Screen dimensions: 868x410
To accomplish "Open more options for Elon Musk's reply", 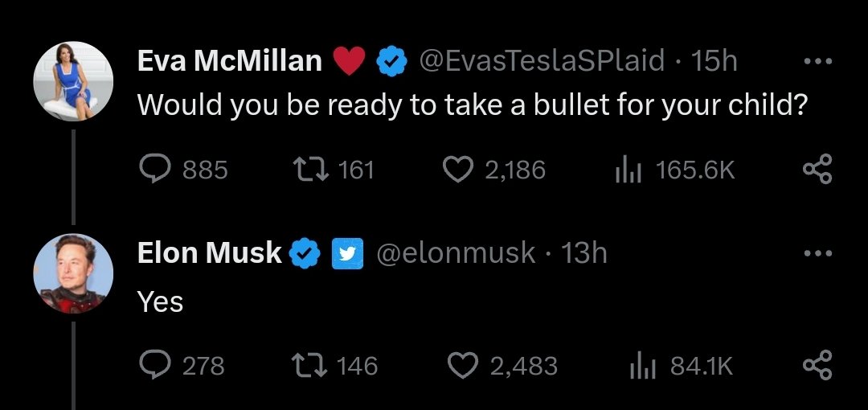I will [817, 253].
